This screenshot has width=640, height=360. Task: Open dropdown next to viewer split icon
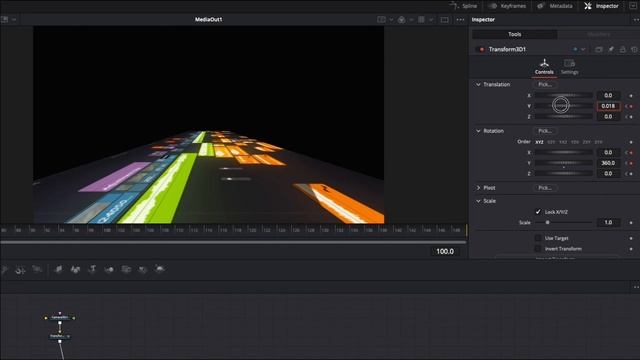click(x=391, y=20)
